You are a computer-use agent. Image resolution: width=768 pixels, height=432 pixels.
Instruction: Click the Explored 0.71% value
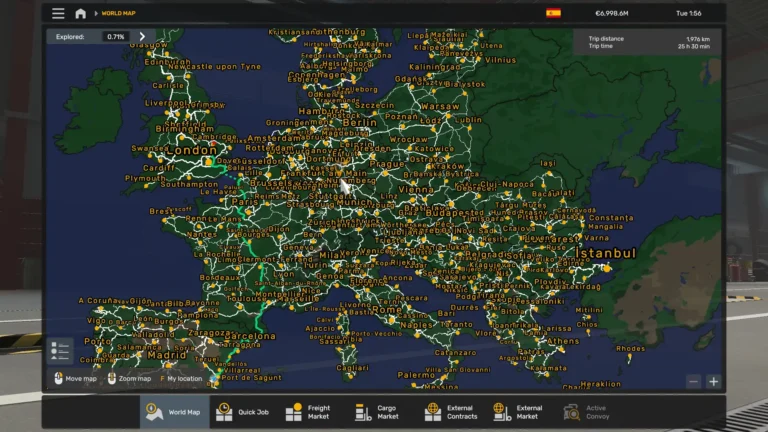pyautogui.click(x=116, y=37)
